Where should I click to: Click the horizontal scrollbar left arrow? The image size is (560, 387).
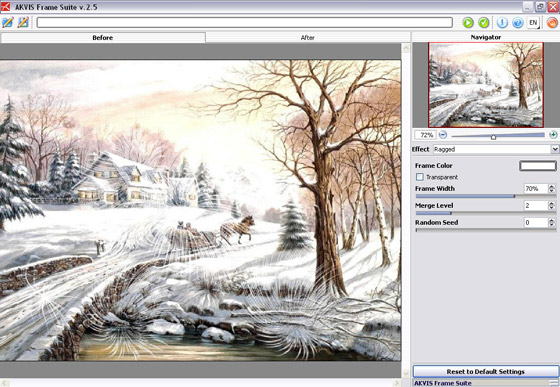click(4, 383)
